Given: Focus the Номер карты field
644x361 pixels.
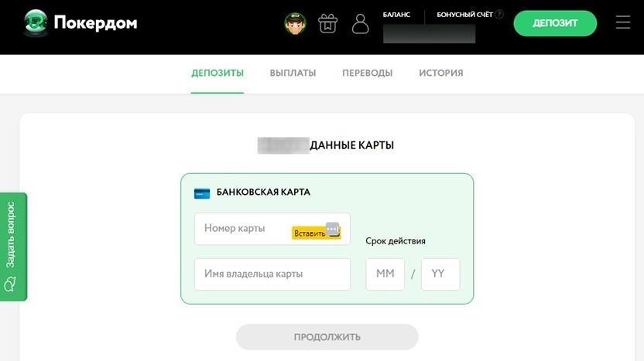Looking at the screenshot, I should [x=272, y=229].
